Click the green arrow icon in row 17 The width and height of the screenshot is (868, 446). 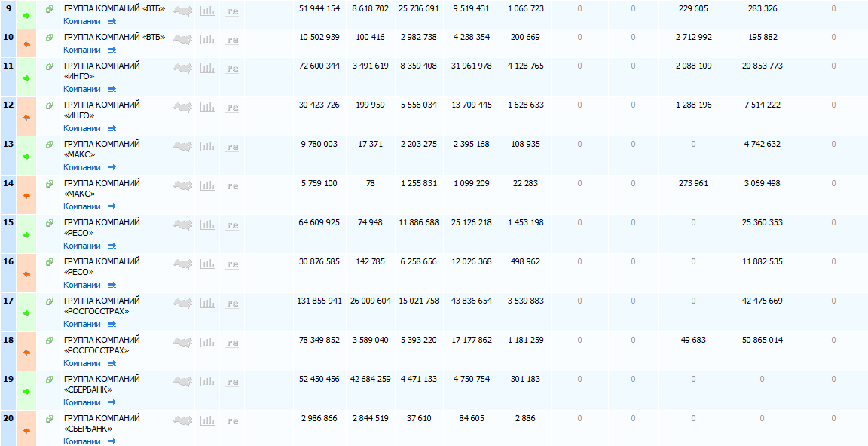pyautogui.click(x=26, y=313)
